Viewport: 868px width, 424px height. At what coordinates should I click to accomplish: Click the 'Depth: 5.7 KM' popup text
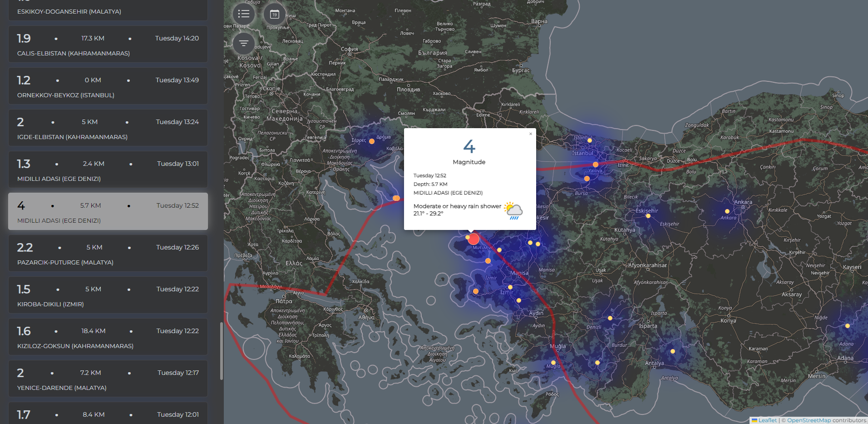pyautogui.click(x=430, y=184)
